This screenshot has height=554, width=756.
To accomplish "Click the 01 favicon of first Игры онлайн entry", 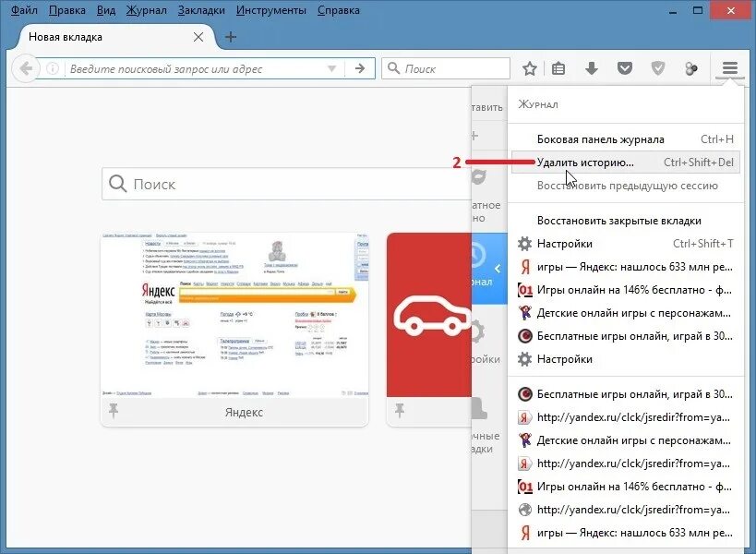I will 524,290.
